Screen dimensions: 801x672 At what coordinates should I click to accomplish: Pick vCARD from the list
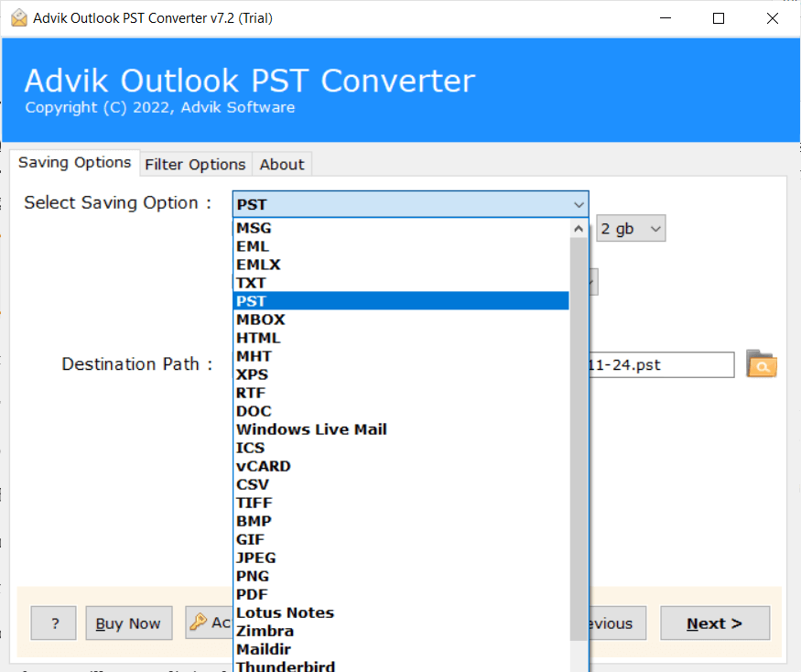401,466
